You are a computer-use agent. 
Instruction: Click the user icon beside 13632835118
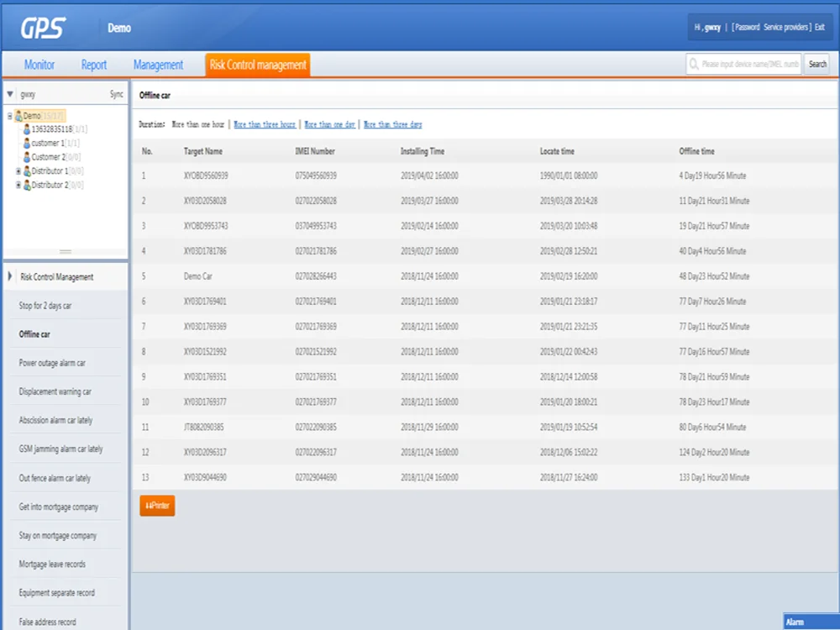[x=27, y=129]
